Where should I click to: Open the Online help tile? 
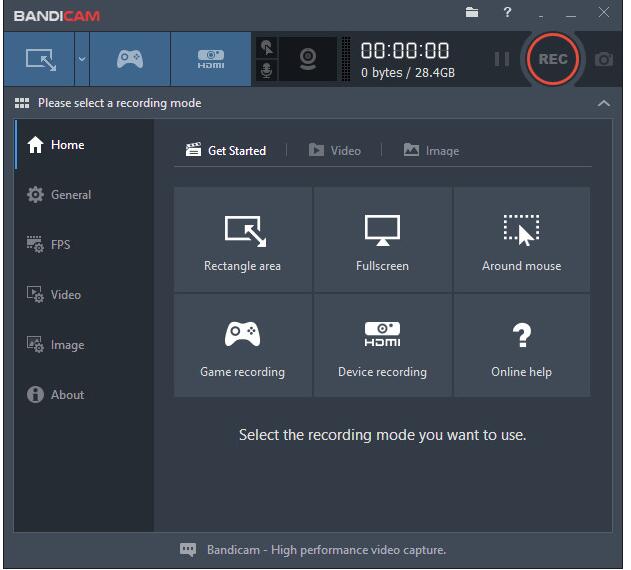522,345
